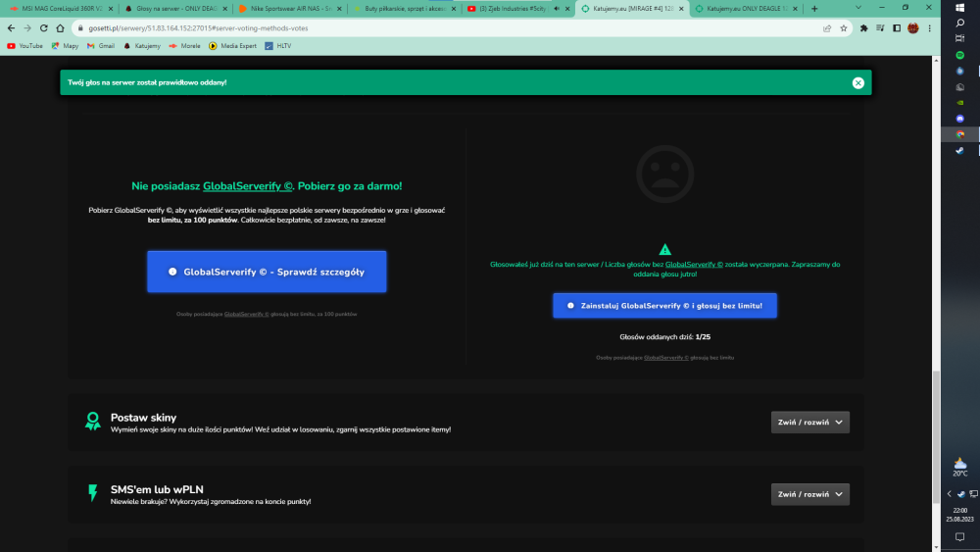Image resolution: width=980 pixels, height=552 pixels.
Task: Show hidden system tray icons
Action: click(x=949, y=494)
